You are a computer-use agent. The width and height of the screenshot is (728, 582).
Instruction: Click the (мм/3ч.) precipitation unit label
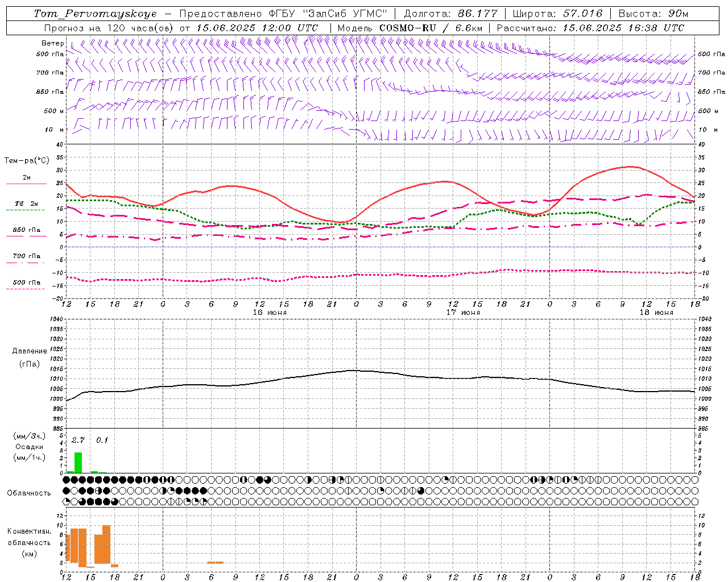coord(29,436)
